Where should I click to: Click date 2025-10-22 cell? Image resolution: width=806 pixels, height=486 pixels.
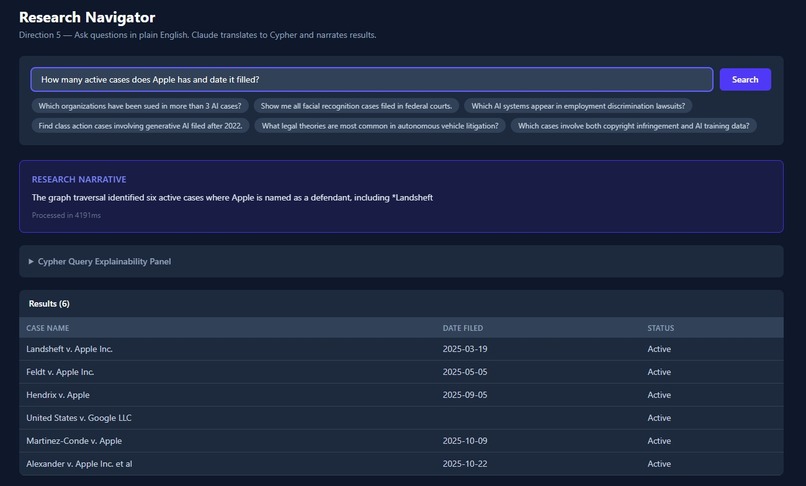coord(465,464)
